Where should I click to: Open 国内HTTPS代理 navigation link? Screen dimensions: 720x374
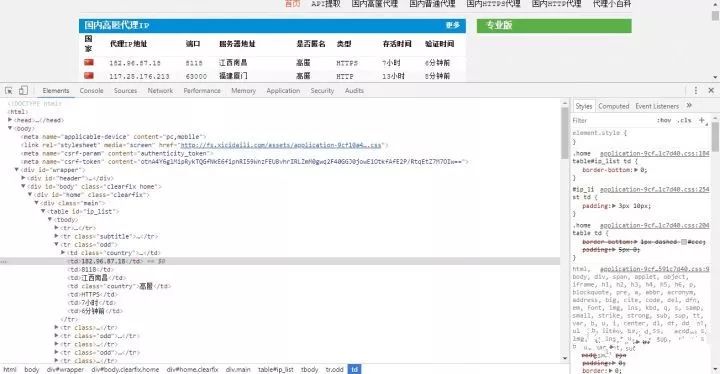(493, 4)
